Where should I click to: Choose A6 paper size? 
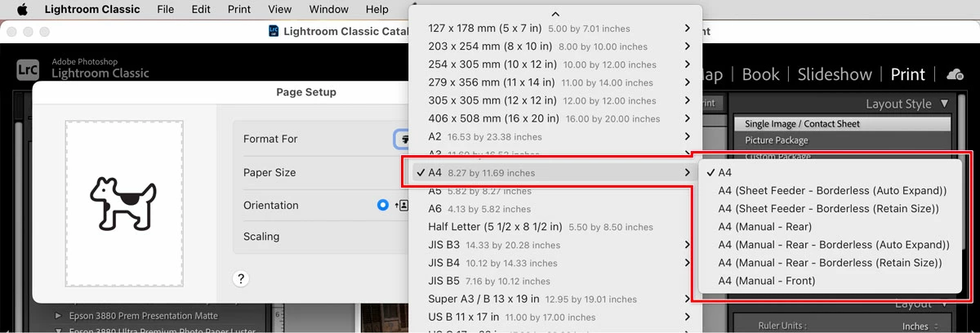coord(556,209)
